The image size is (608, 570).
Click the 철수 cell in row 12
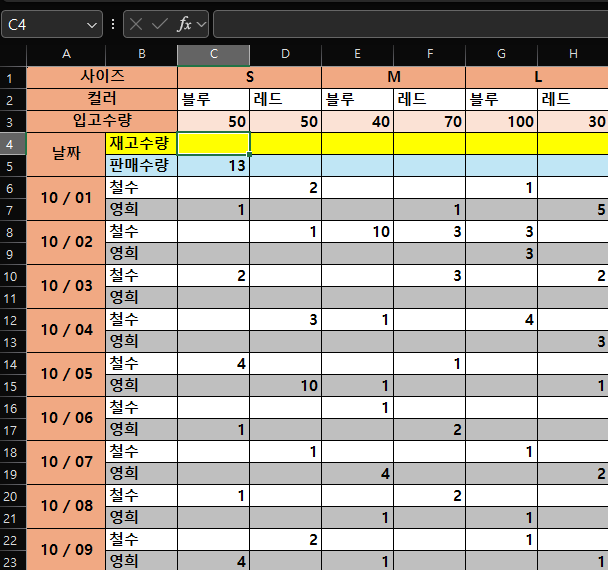pos(142,320)
